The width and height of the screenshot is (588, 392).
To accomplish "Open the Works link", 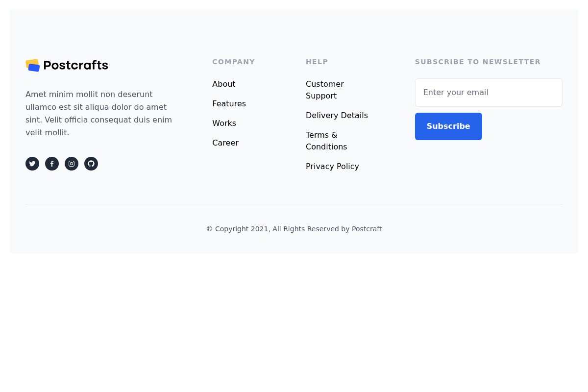I will pyautogui.click(x=224, y=123).
